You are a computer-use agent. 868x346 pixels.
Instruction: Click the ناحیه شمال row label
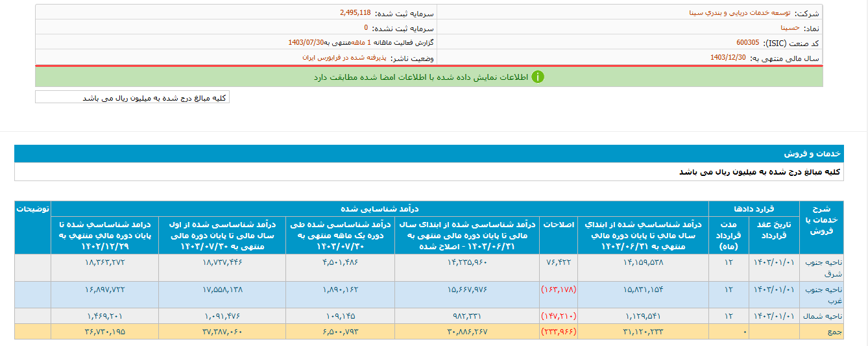click(822, 315)
